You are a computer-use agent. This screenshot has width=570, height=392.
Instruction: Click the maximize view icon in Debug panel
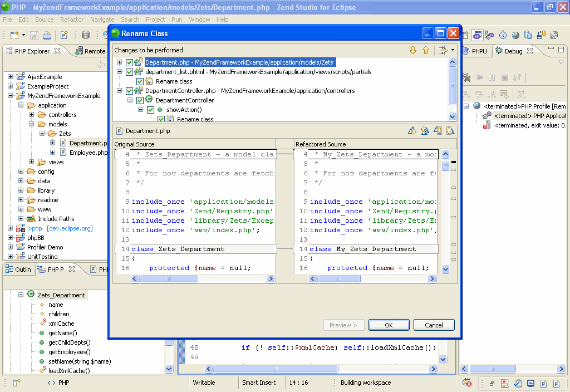coord(561,49)
